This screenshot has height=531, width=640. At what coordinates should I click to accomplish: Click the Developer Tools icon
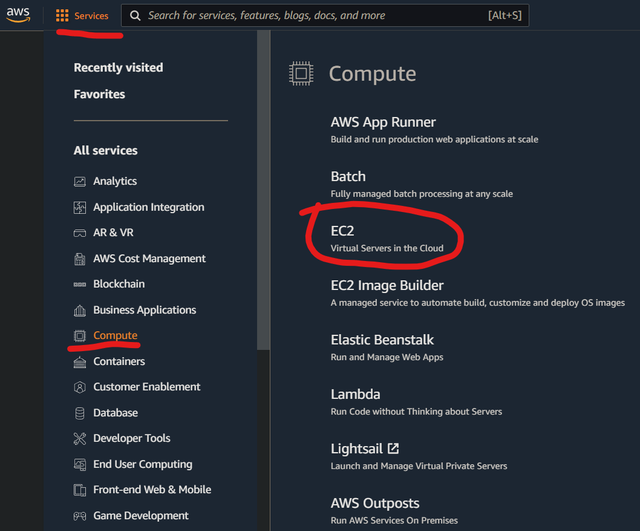80,439
